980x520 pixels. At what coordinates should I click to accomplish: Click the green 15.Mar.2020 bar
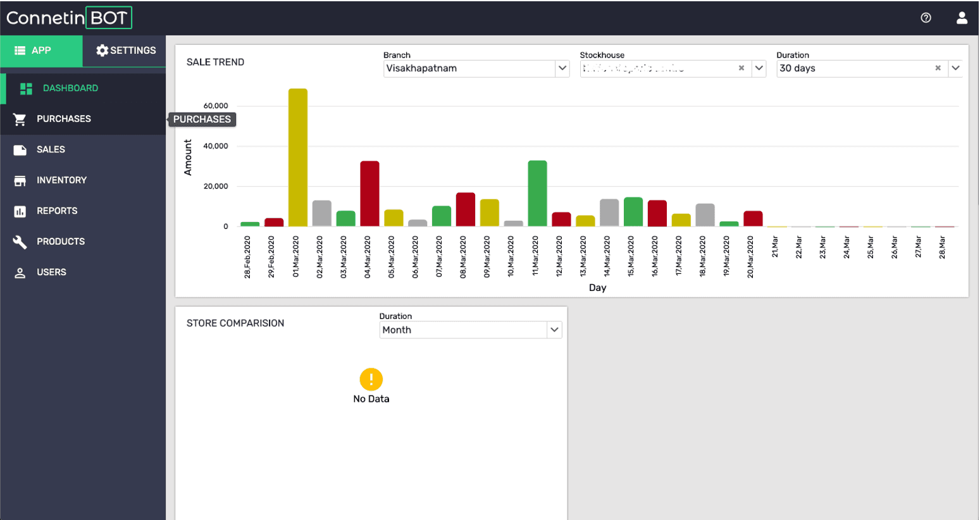pyautogui.click(x=633, y=212)
